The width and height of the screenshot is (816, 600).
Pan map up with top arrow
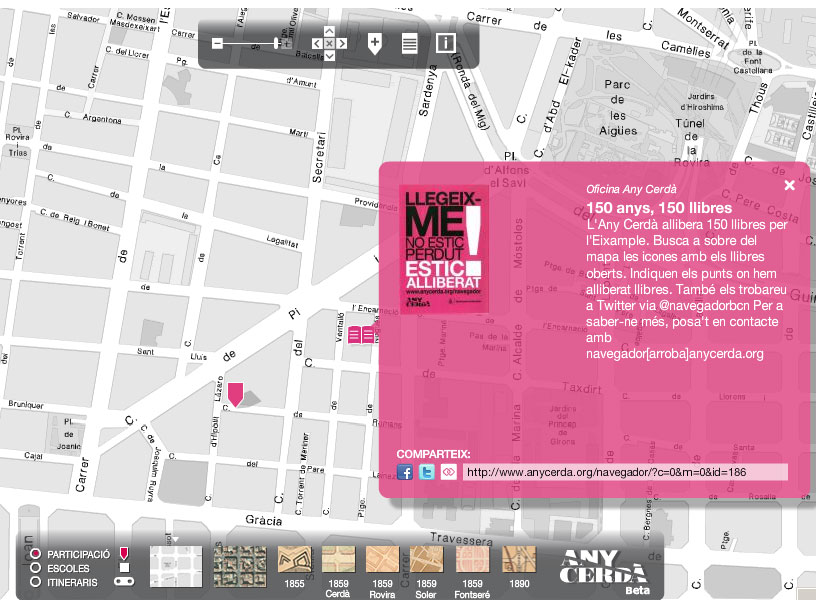329,31
